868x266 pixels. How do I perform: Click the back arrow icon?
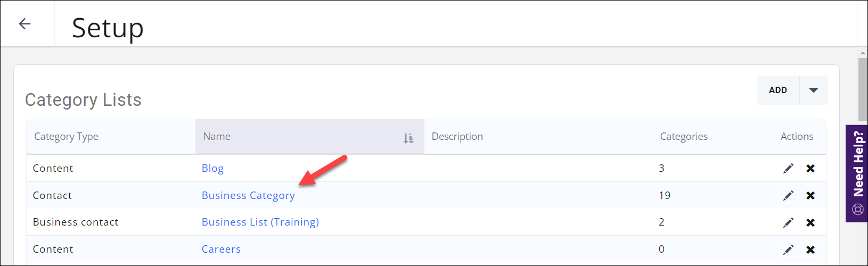[24, 24]
